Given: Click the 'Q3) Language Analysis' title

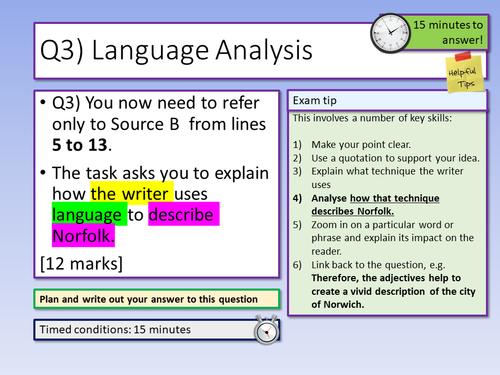Looking at the screenshot, I should click(x=176, y=50).
